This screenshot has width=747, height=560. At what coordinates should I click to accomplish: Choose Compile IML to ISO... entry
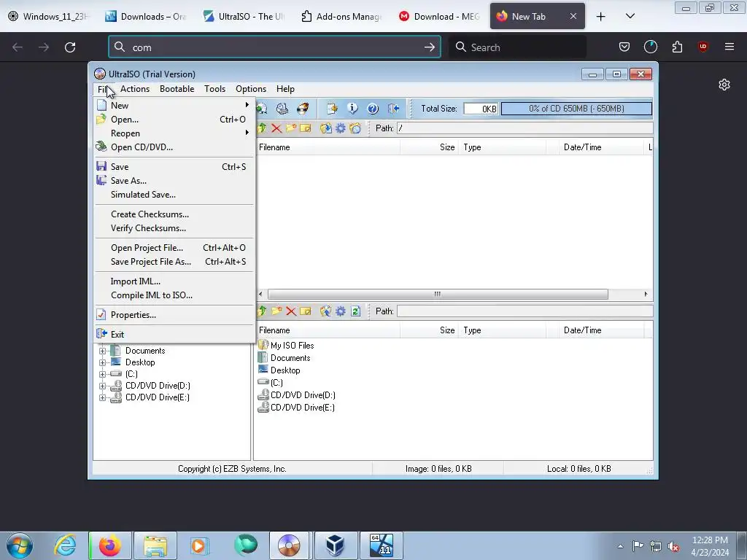pos(174,295)
